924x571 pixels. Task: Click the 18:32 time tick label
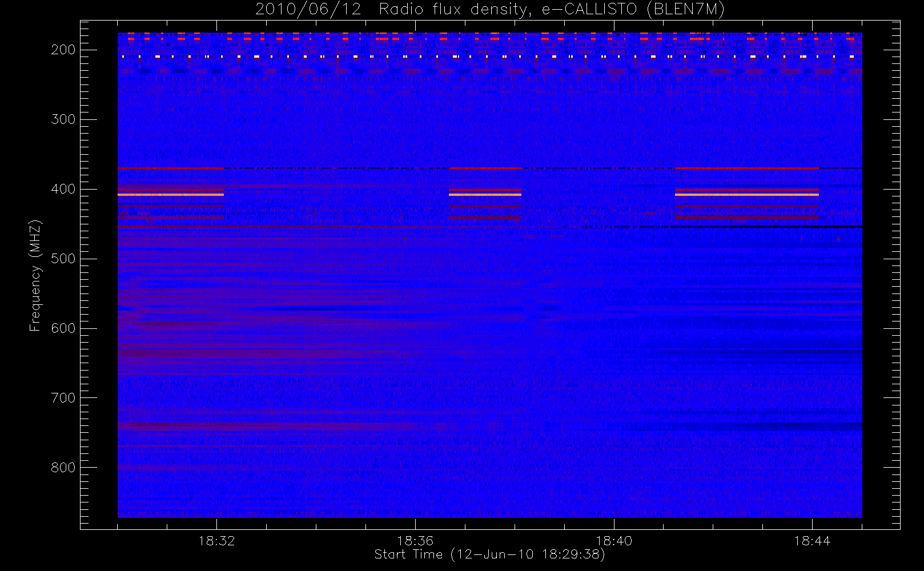point(217,541)
